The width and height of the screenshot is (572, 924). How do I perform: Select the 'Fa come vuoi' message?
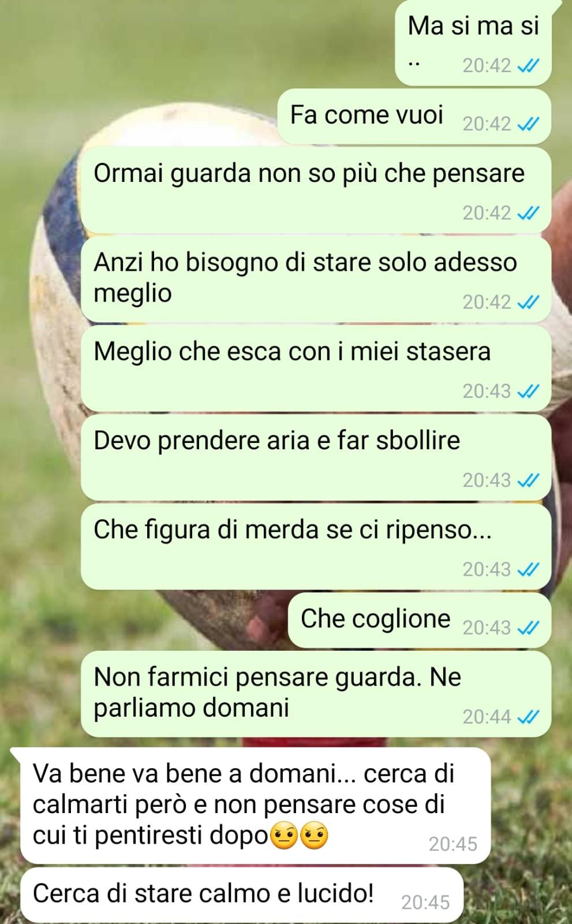point(414,116)
